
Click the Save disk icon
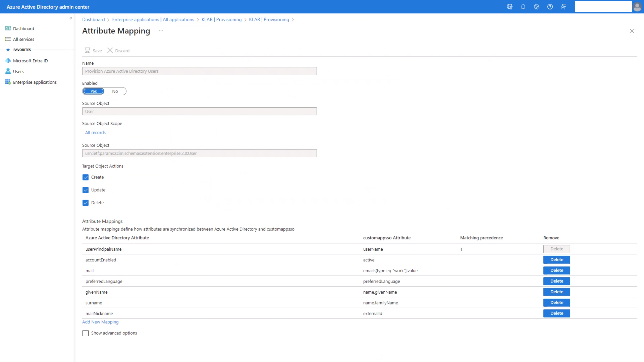pos(88,51)
